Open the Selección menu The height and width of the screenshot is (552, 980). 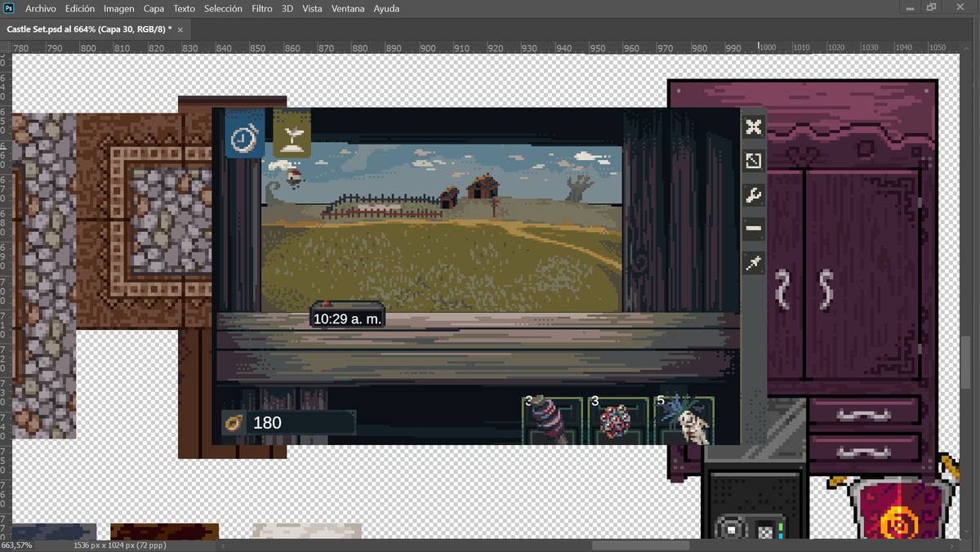click(x=223, y=8)
